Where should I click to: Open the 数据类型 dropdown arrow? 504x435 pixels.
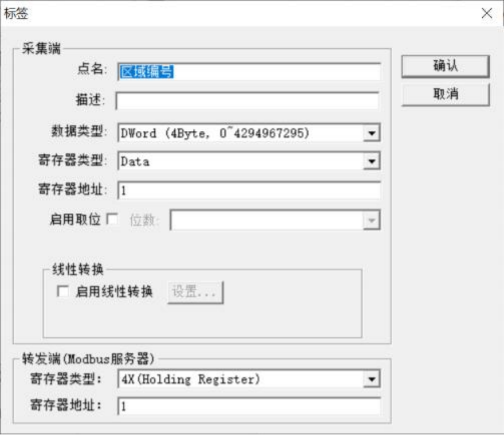click(x=372, y=133)
